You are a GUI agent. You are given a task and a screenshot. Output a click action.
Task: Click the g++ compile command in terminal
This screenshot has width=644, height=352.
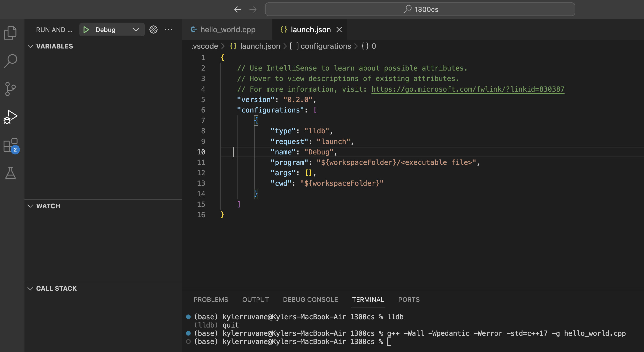(506, 334)
